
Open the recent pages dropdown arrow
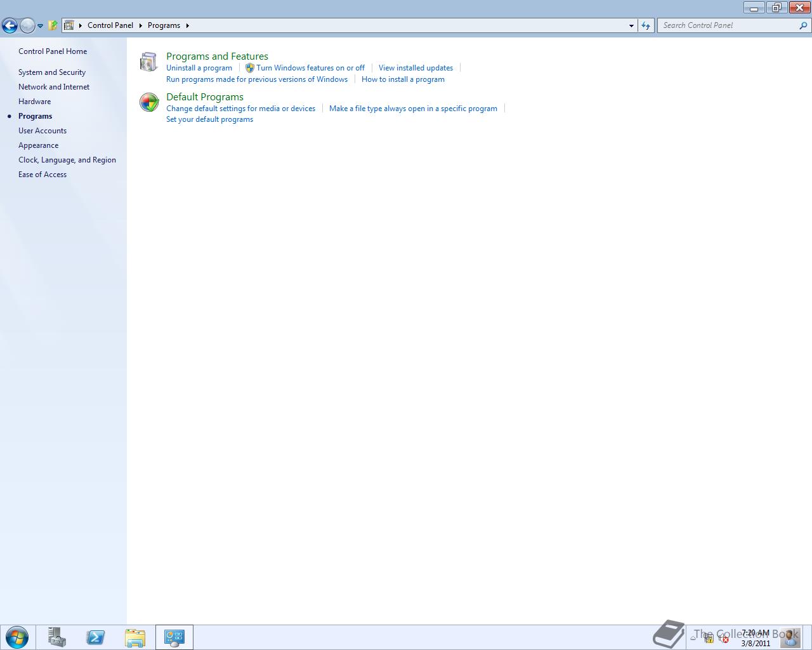pos(40,26)
